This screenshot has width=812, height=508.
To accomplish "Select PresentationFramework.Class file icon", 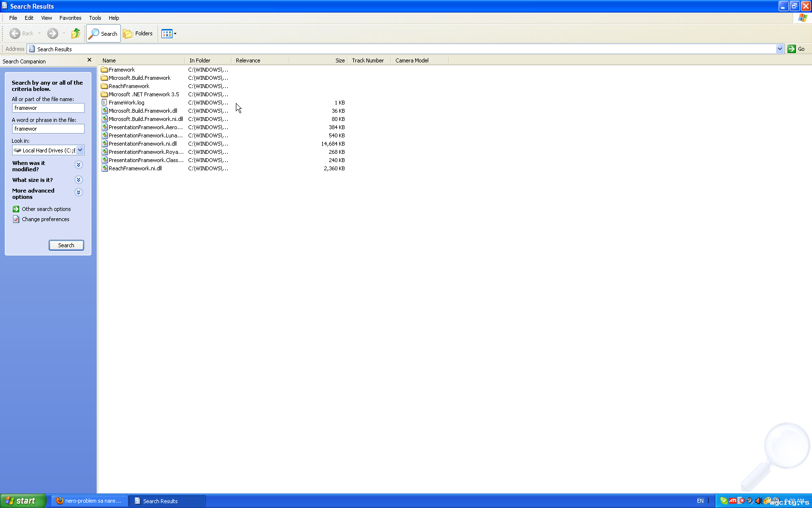I will coord(104,160).
